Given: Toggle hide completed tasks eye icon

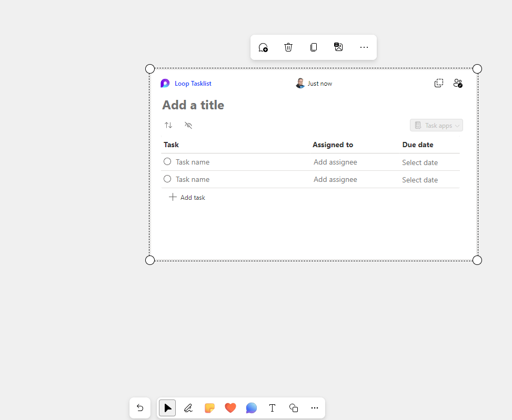Looking at the screenshot, I should [188, 125].
